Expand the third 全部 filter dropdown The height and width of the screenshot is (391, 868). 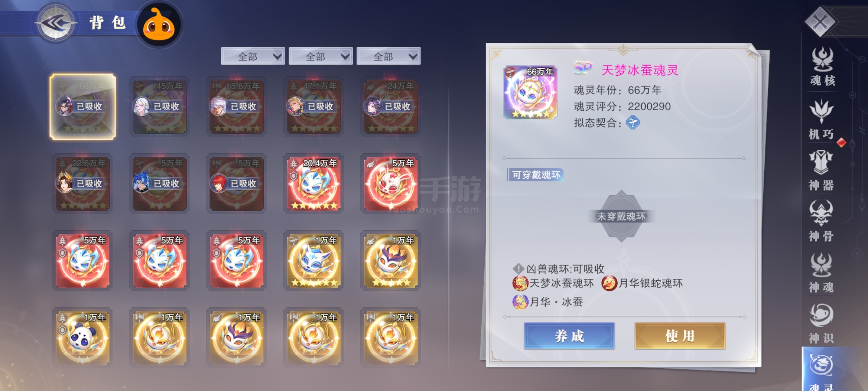(388, 56)
